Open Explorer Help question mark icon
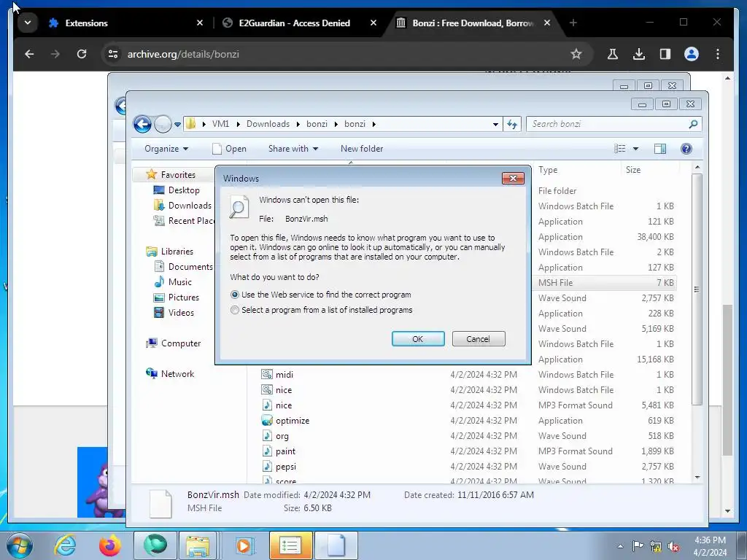Viewport: 747px width, 560px height. (x=686, y=149)
